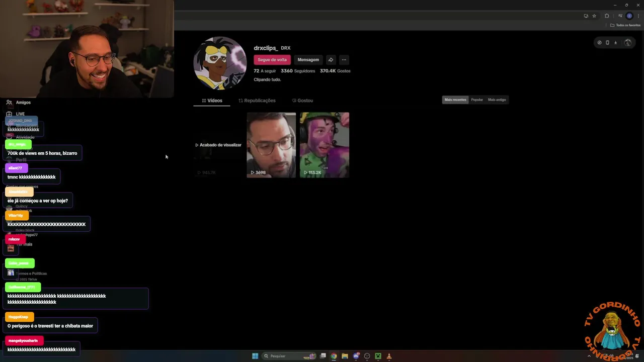Expand the system tray hidden icons chevron
This screenshot has height=362, width=644.
589,356
